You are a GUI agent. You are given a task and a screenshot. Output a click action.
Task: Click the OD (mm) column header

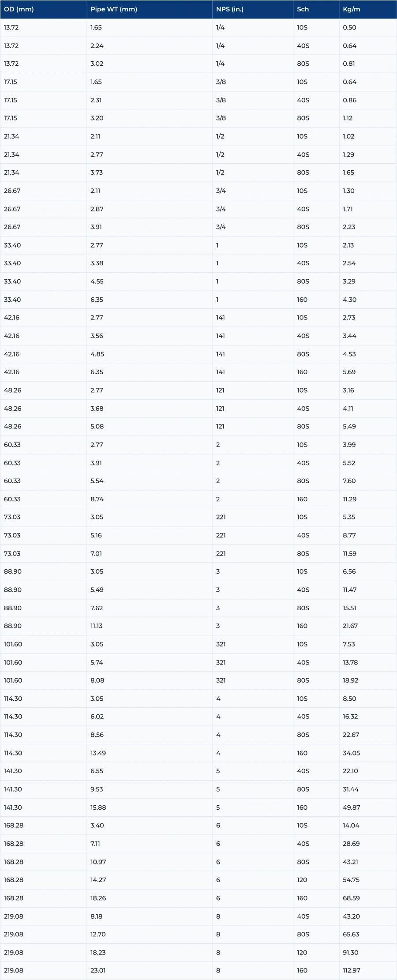coord(19,9)
